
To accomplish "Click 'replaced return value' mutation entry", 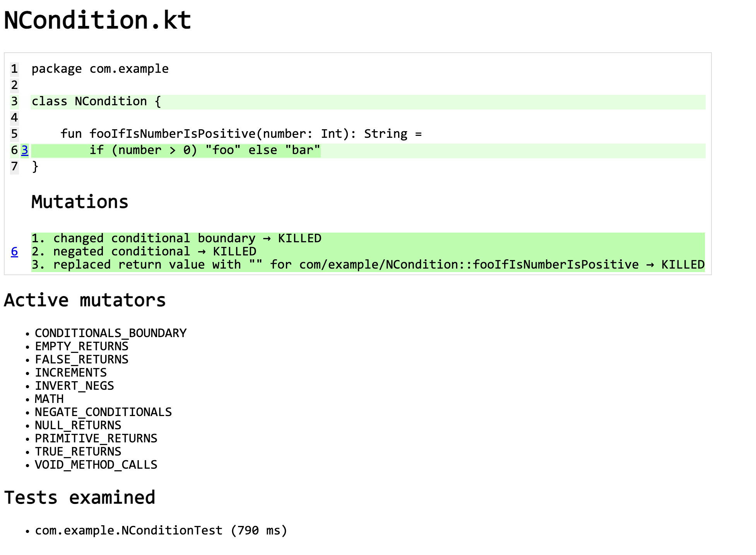I will coord(368,265).
